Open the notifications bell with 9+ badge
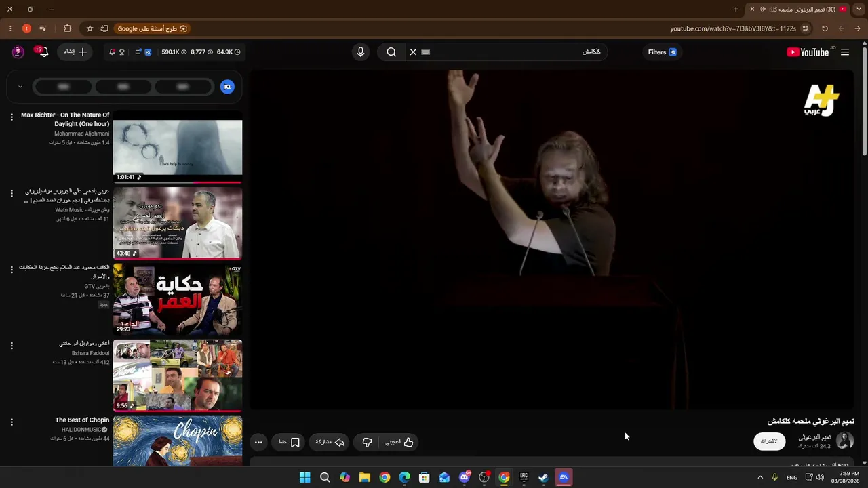The image size is (868, 488). point(42,52)
